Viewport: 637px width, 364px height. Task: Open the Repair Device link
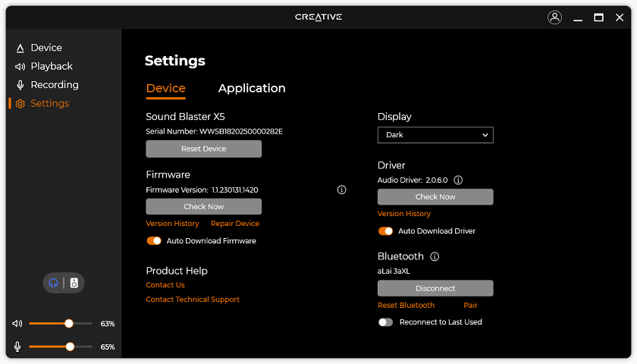coord(235,224)
